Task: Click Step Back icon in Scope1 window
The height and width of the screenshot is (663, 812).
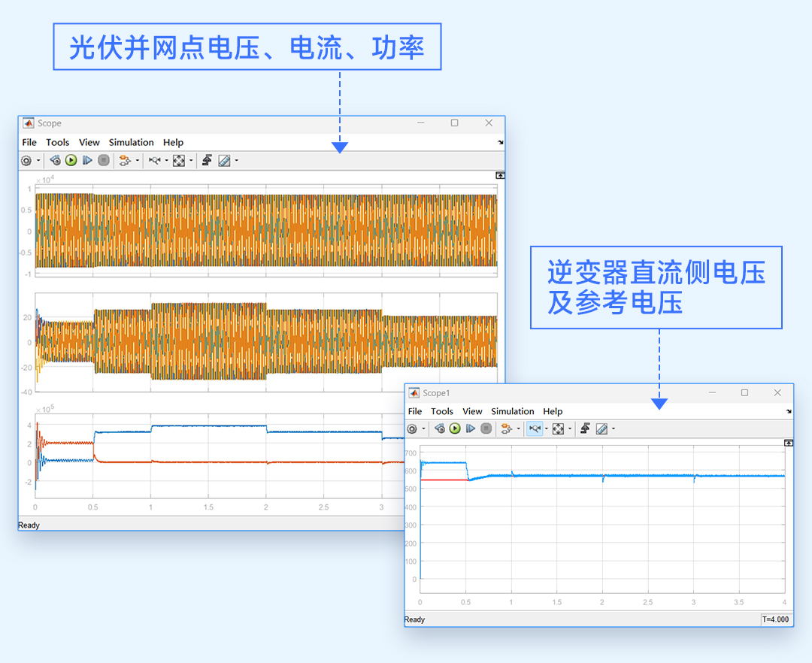Action: click(x=440, y=428)
